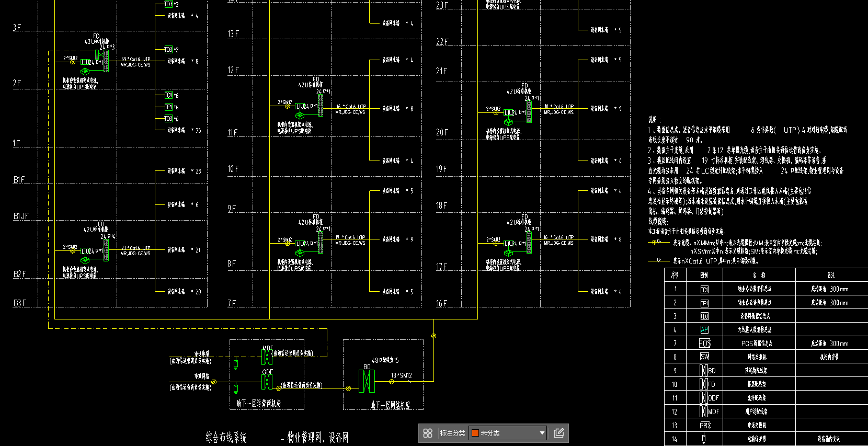Viewport: 868px width, 446px height.
Task: Click the 线缆说明 heading in notes
Action: point(658,221)
